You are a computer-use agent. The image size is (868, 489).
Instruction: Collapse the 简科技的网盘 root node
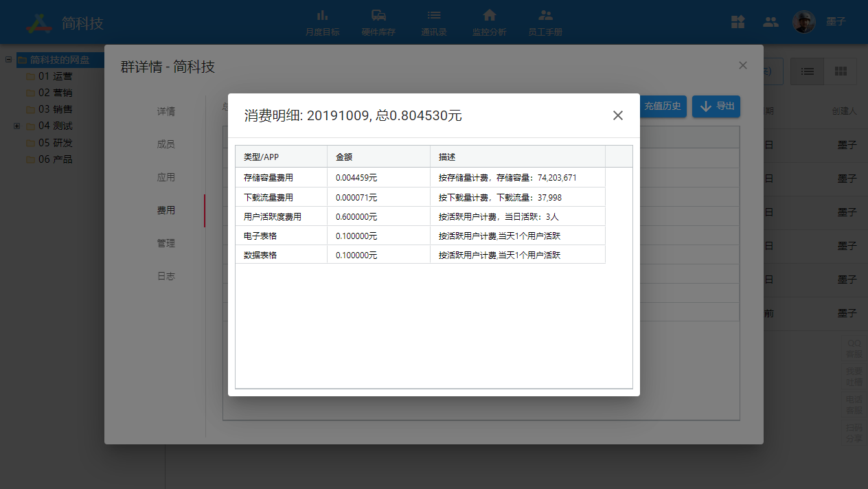pyautogui.click(x=8, y=60)
